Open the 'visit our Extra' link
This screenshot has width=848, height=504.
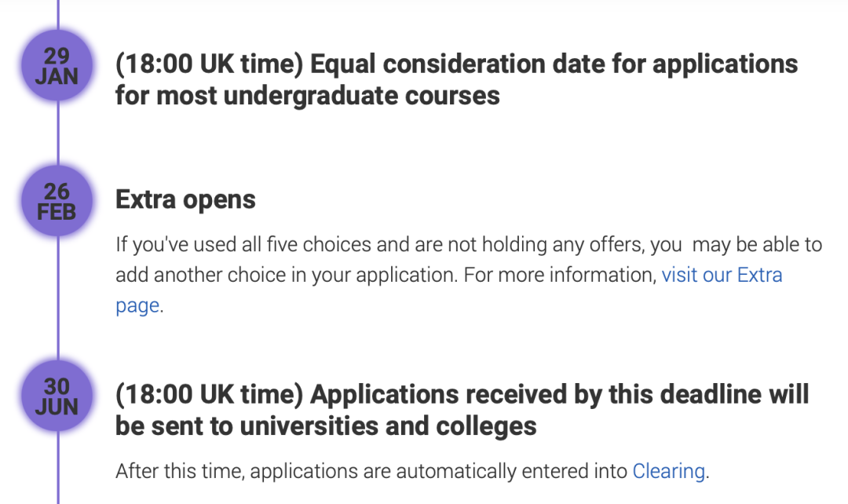722,276
